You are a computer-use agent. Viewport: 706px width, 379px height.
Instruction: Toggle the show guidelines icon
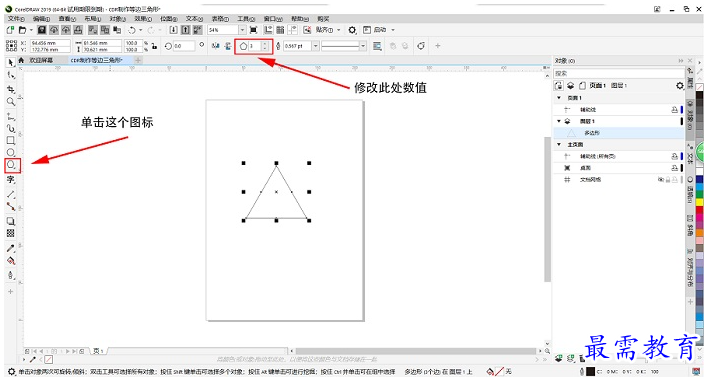(293, 30)
